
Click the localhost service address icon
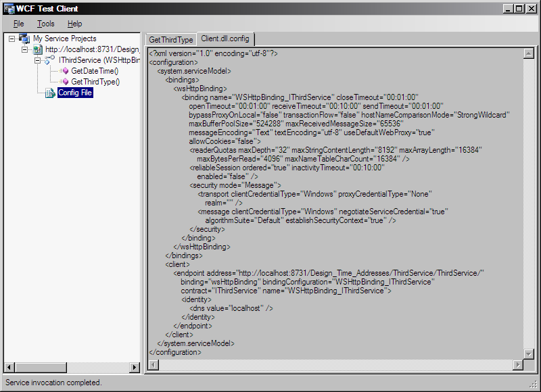pyautogui.click(x=37, y=49)
